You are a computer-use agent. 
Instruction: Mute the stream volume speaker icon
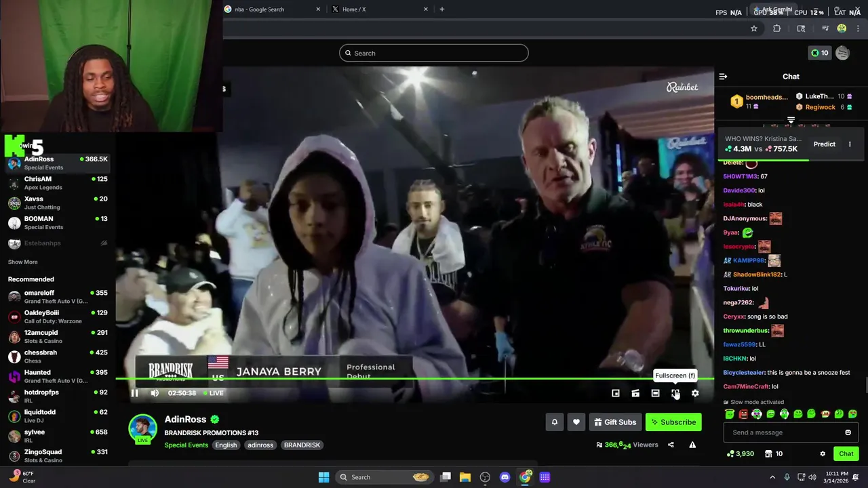[155, 393]
